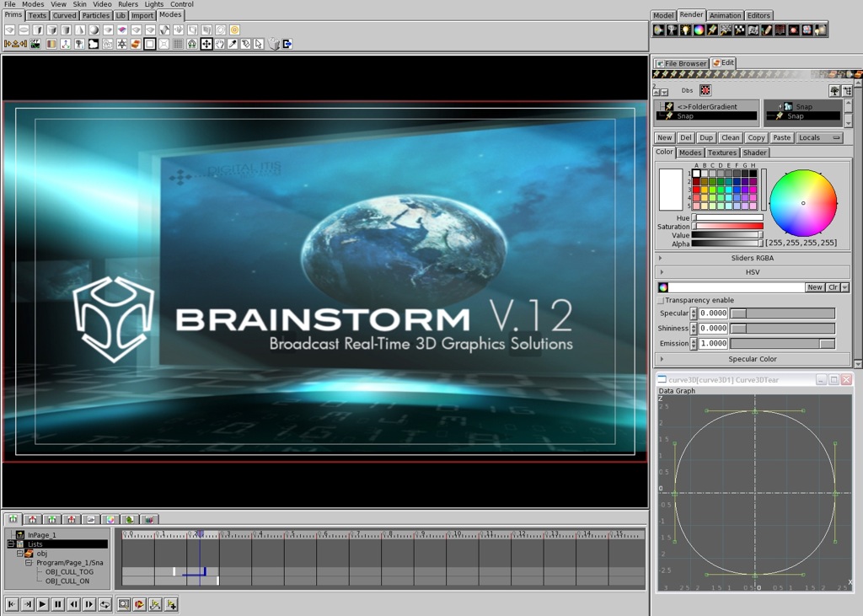Open the Skin menu

point(80,4)
